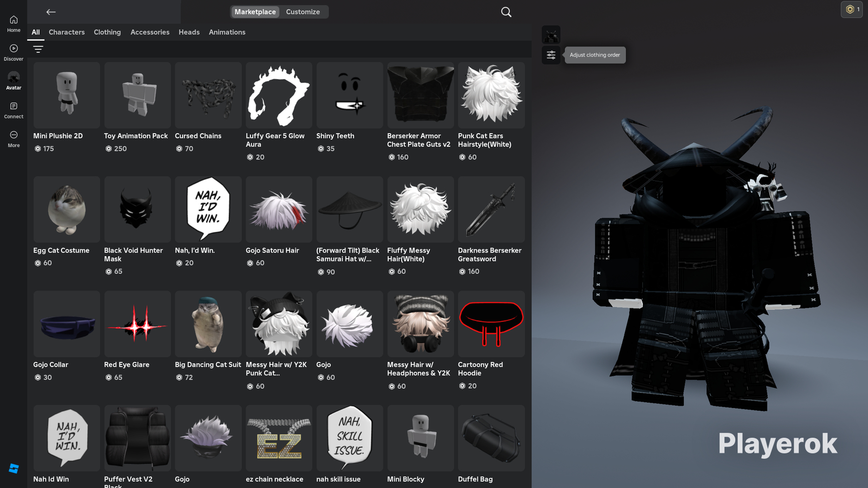Open the Gojo hair priced 60
This screenshot has width=868, height=488.
pos(350,324)
